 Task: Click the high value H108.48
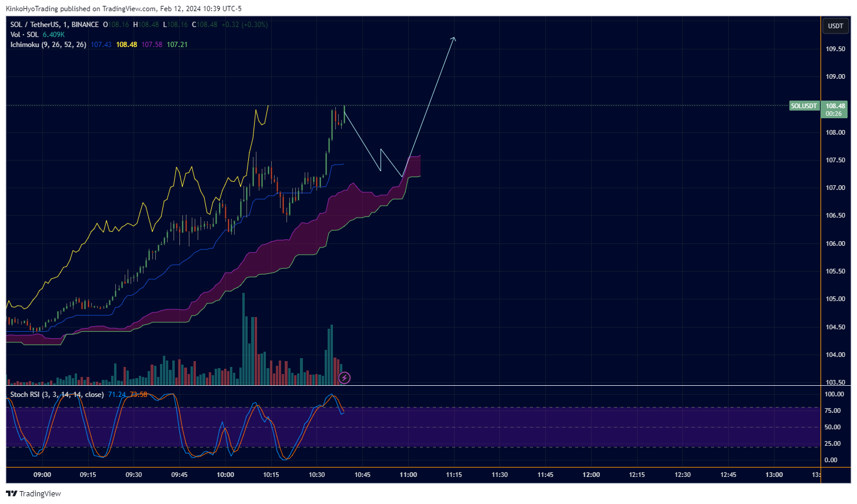click(146, 25)
